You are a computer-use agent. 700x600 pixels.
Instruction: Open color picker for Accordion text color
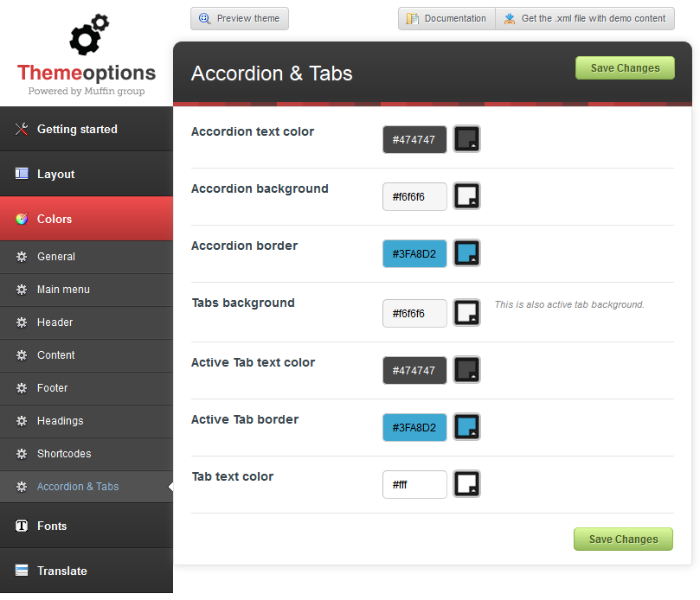pyautogui.click(x=467, y=139)
